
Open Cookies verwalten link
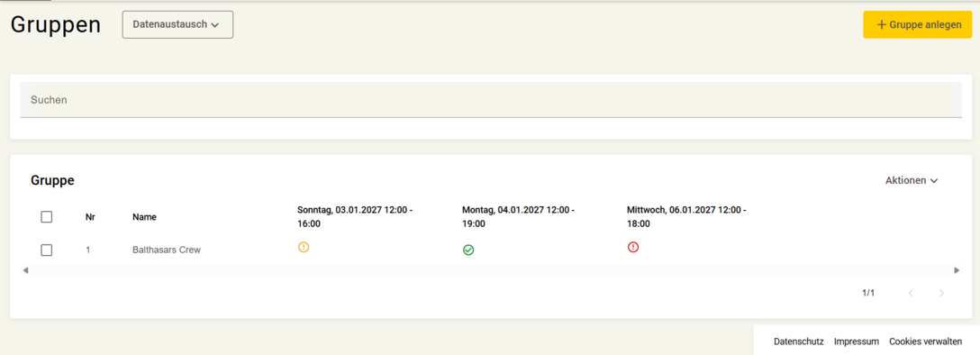point(926,341)
